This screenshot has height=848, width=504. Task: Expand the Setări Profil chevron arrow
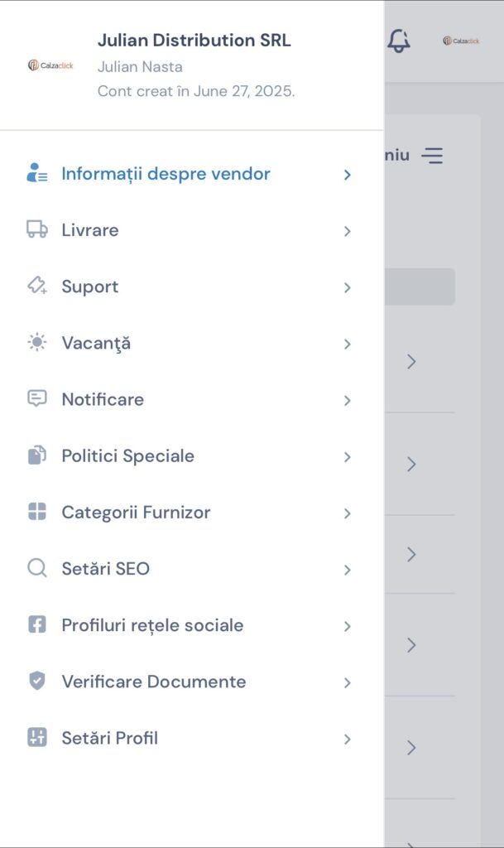click(x=348, y=739)
